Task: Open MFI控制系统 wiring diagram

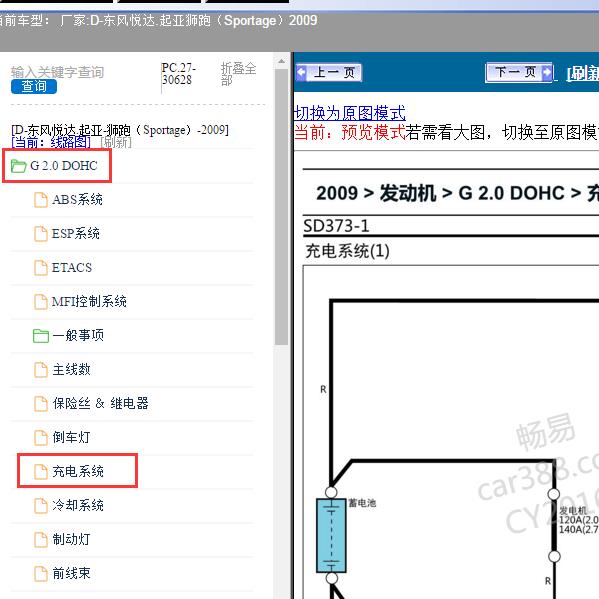Action: pyautogui.click(x=89, y=301)
